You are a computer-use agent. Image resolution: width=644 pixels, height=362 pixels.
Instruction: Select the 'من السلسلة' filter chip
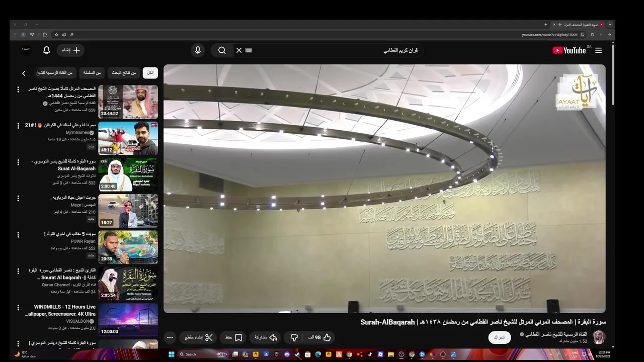point(92,73)
